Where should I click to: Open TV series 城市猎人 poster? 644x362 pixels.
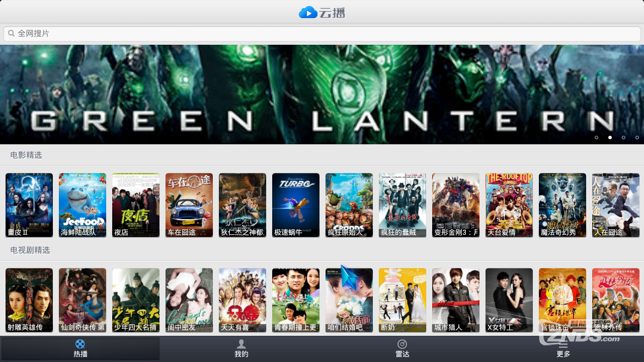click(x=456, y=300)
